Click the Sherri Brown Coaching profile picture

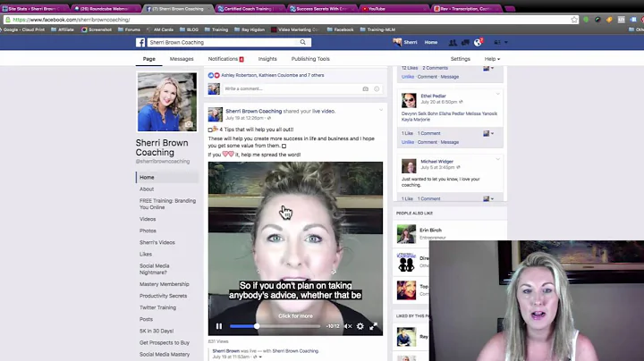point(167,102)
